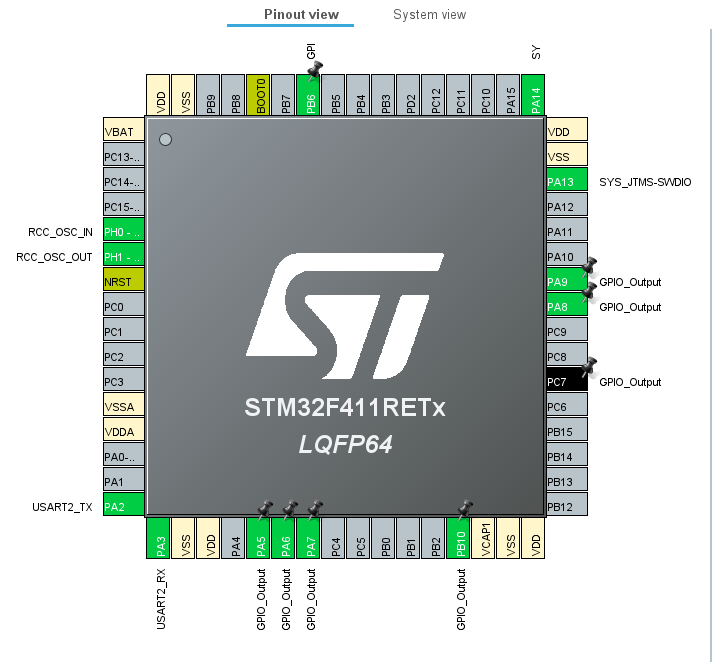Click the pushpin icon on PA7
This screenshot has height=662, width=712.
[315, 510]
